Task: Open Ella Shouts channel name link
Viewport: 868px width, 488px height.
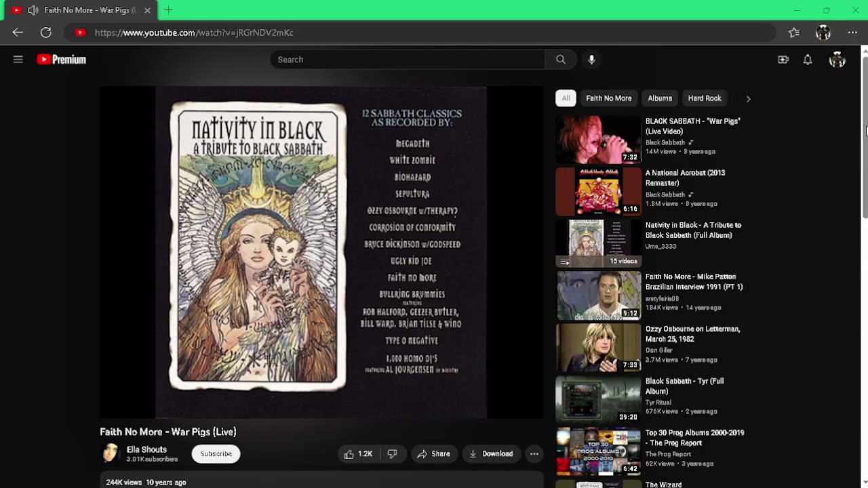Action: tap(146, 449)
